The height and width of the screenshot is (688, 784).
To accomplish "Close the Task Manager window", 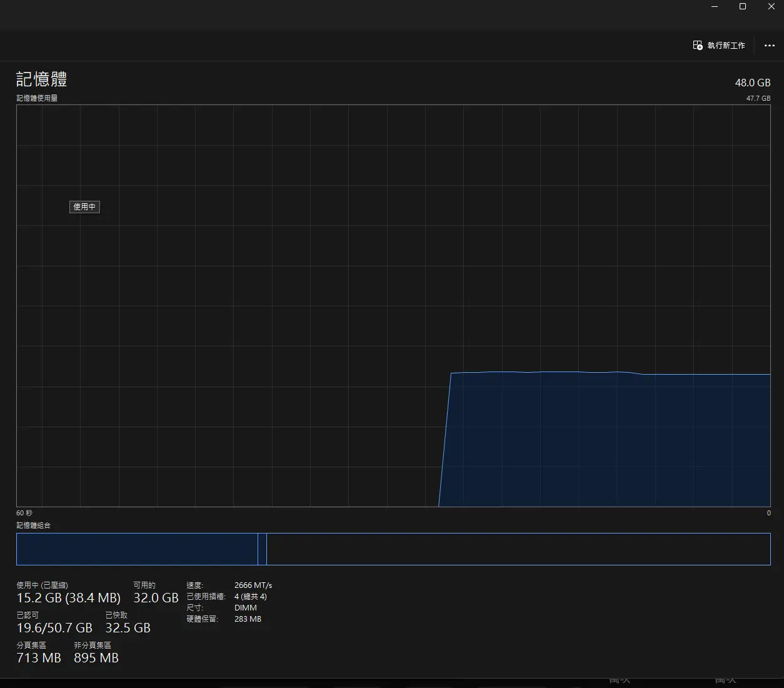I will point(771,7).
